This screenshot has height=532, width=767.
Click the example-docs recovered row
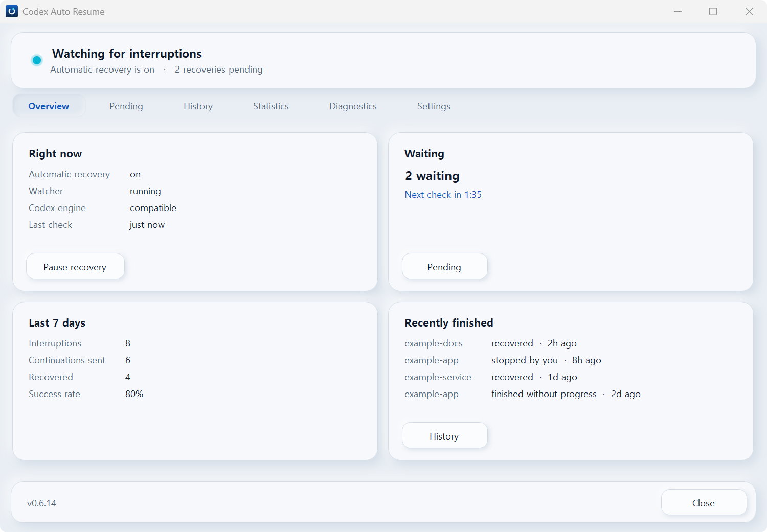click(x=490, y=343)
